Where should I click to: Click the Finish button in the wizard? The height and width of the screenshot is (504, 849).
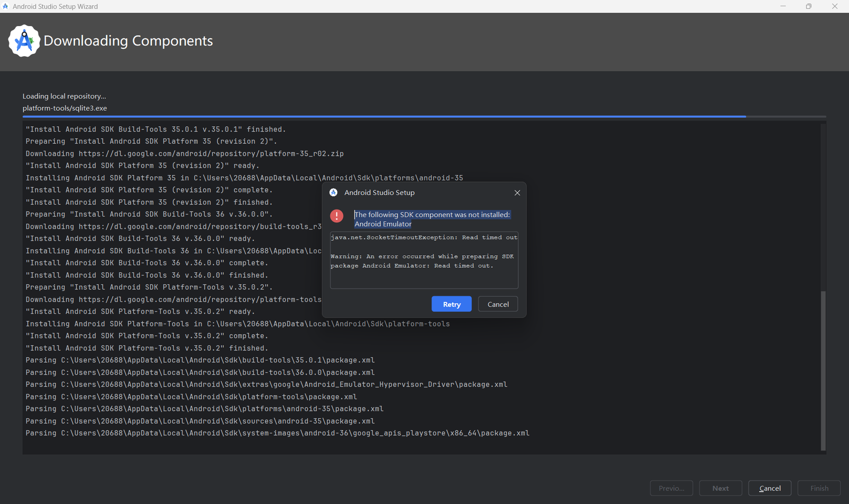[x=819, y=488]
